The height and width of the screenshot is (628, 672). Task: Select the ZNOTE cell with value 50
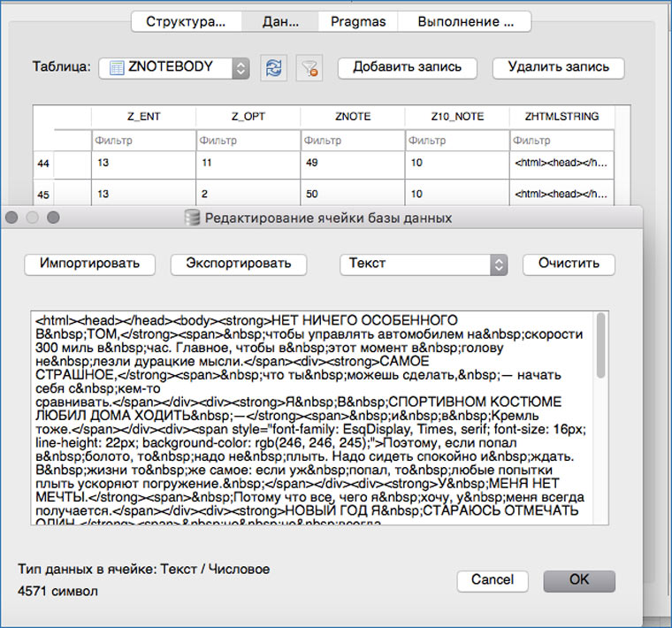353,194
